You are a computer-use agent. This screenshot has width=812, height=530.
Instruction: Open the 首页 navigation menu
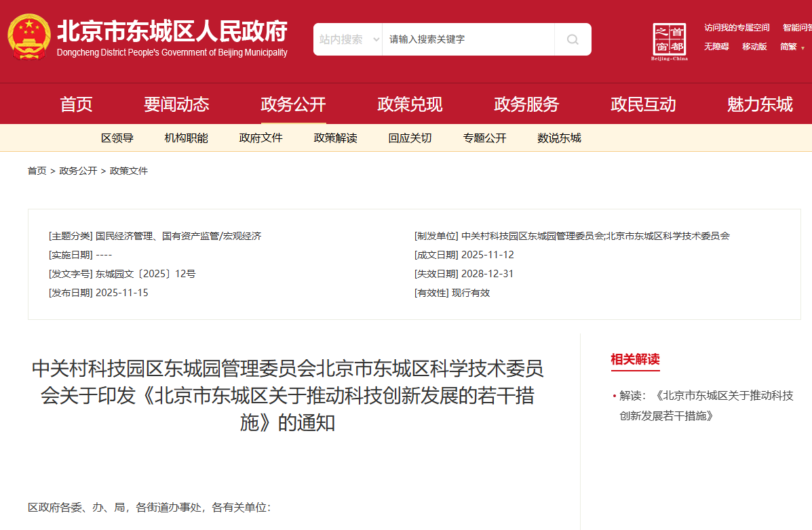click(x=76, y=104)
